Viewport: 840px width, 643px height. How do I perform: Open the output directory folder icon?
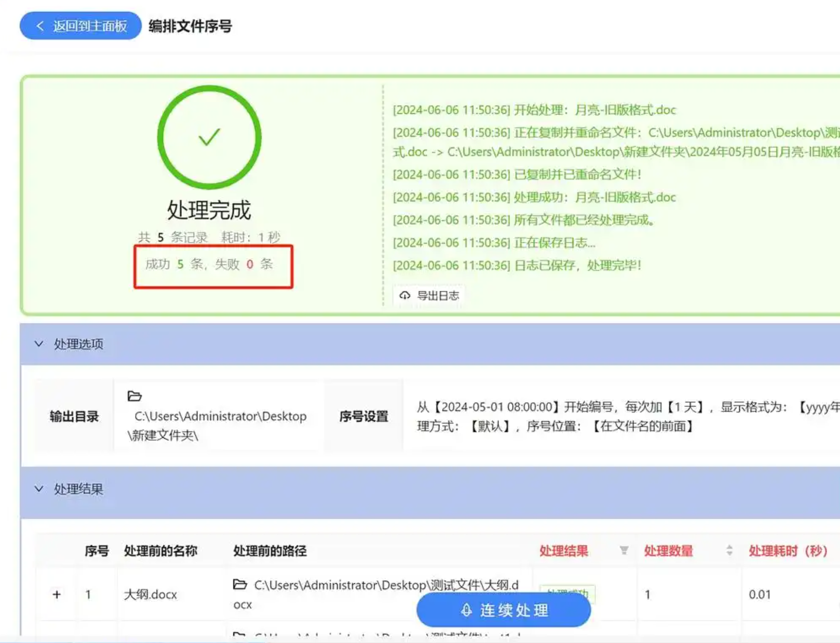pyautogui.click(x=134, y=396)
